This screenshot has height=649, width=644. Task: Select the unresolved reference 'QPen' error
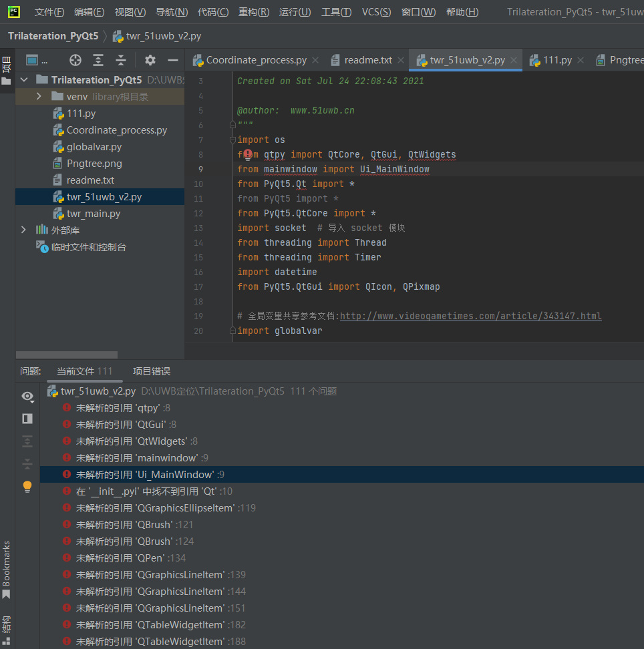[x=131, y=558]
